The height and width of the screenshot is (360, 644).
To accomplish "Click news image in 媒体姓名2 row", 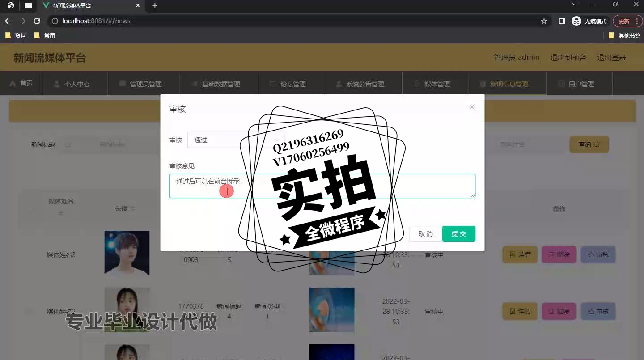I will (332, 309).
